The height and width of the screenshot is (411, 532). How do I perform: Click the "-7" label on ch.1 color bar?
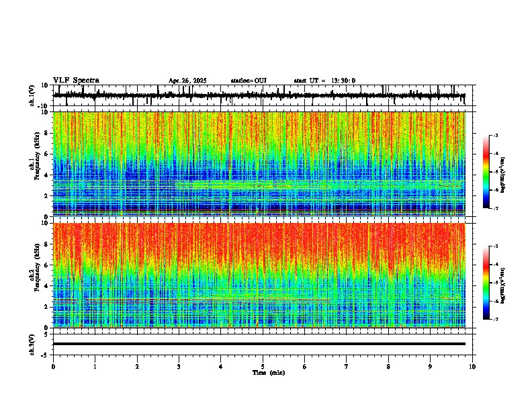(495, 209)
